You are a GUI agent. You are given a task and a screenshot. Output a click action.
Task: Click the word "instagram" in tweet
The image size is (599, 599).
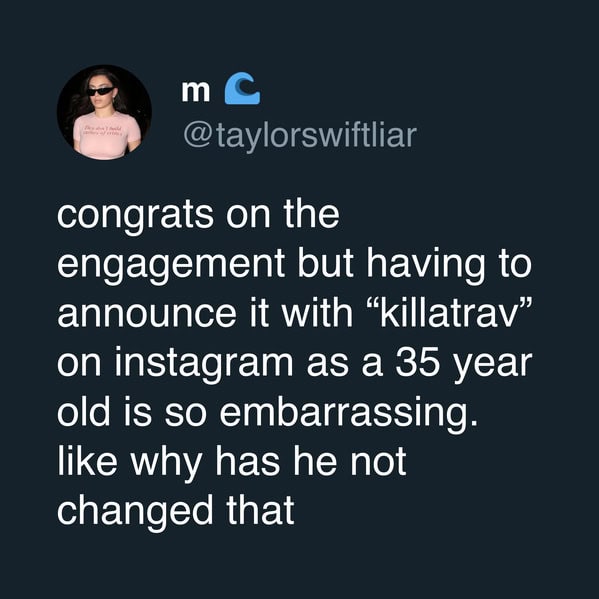(204, 364)
